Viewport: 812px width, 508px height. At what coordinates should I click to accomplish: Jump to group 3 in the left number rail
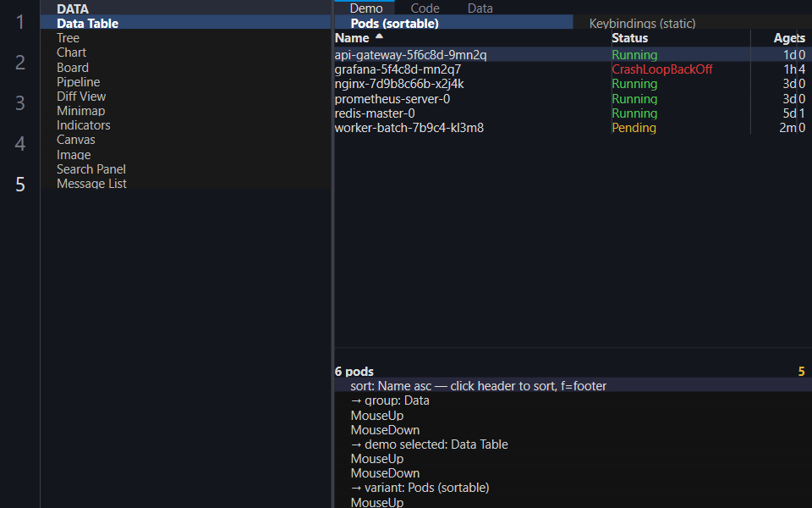pyautogui.click(x=19, y=102)
